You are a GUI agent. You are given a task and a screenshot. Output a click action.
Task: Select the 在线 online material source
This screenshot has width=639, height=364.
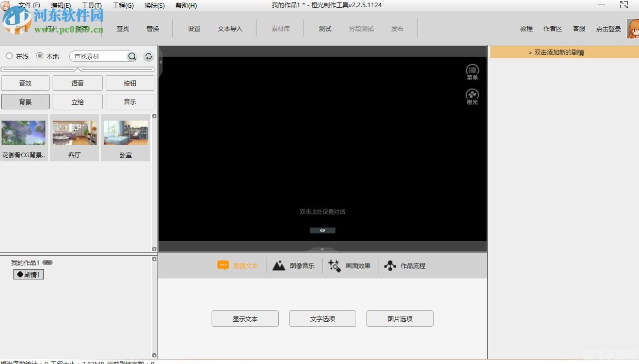pyautogui.click(x=9, y=56)
